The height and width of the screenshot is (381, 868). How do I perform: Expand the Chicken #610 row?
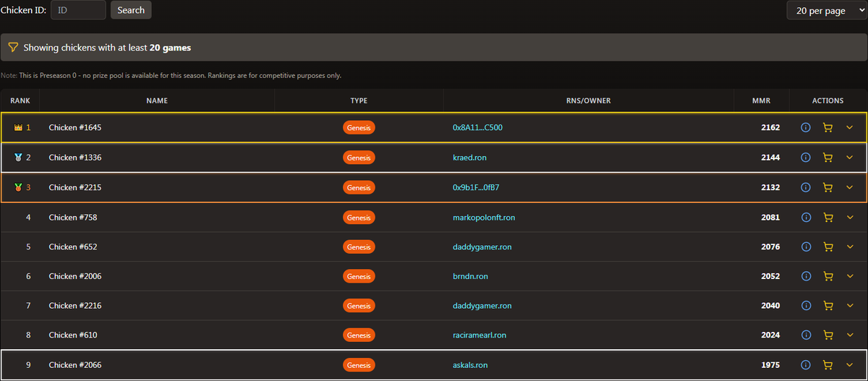850,335
